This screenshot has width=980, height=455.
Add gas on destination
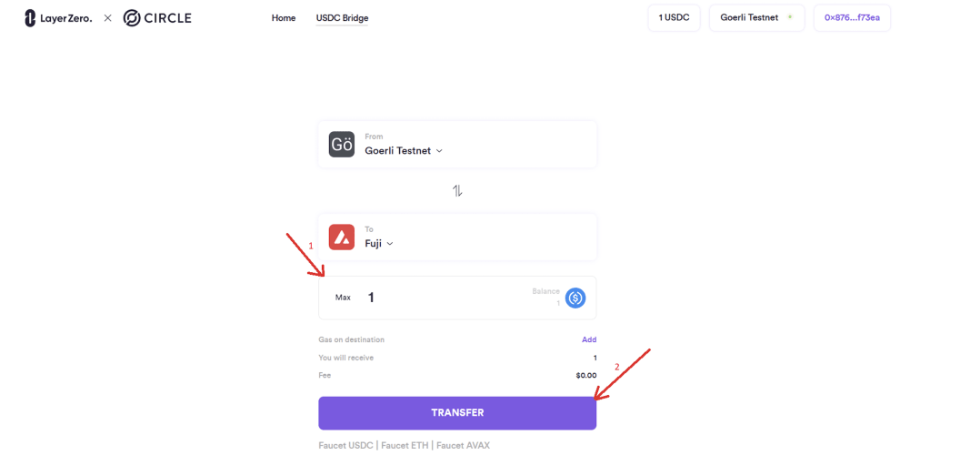click(589, 339)
